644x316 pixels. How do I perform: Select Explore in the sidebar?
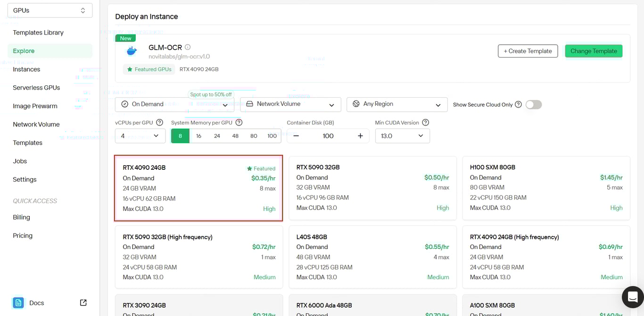(x=50, y=51)
